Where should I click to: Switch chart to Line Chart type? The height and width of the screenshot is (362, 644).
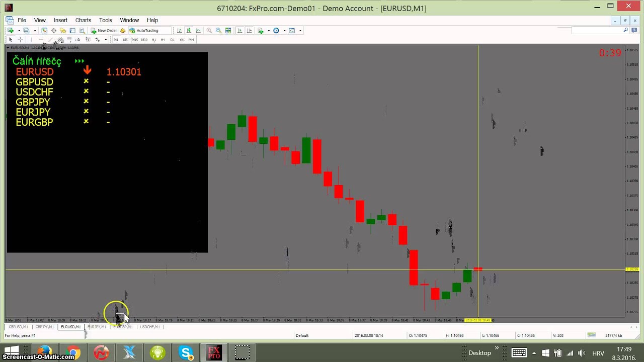tap(198, 31)
